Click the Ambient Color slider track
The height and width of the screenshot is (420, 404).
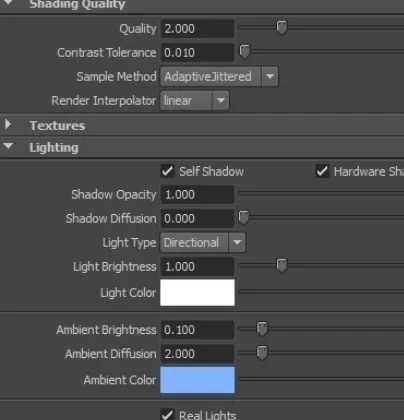tap(321, 379)
